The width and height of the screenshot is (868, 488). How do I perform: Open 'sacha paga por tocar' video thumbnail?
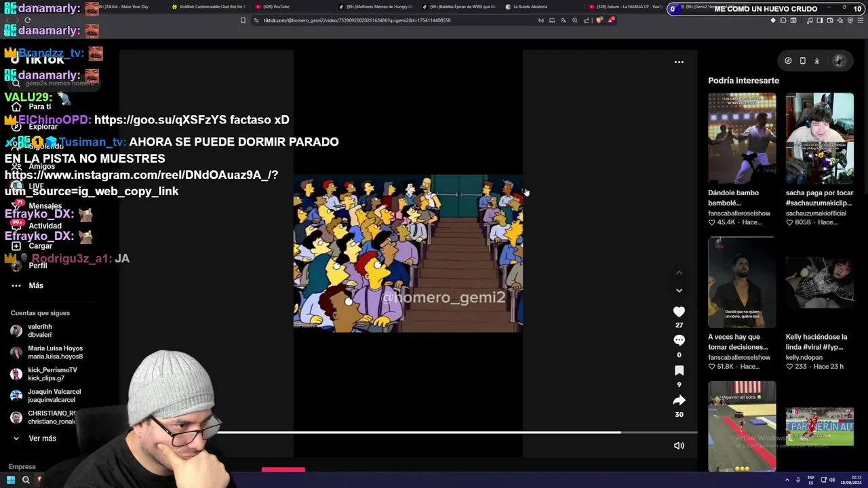[x=819, y=138]
